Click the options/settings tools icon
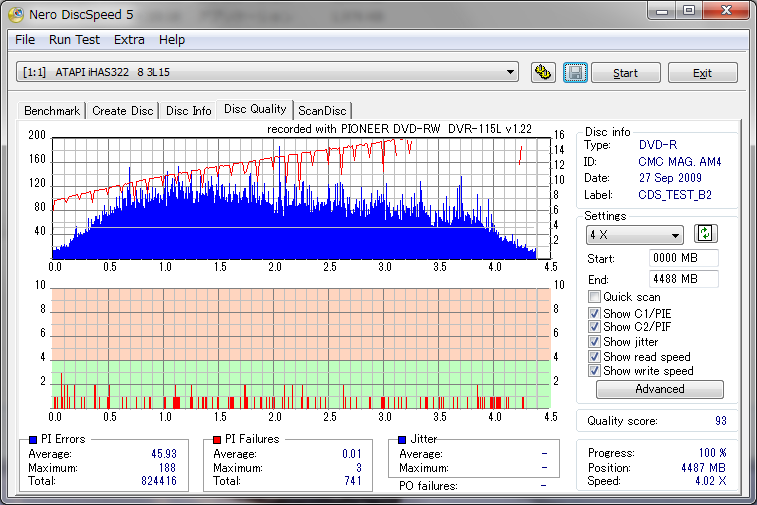 click(543, 73)
